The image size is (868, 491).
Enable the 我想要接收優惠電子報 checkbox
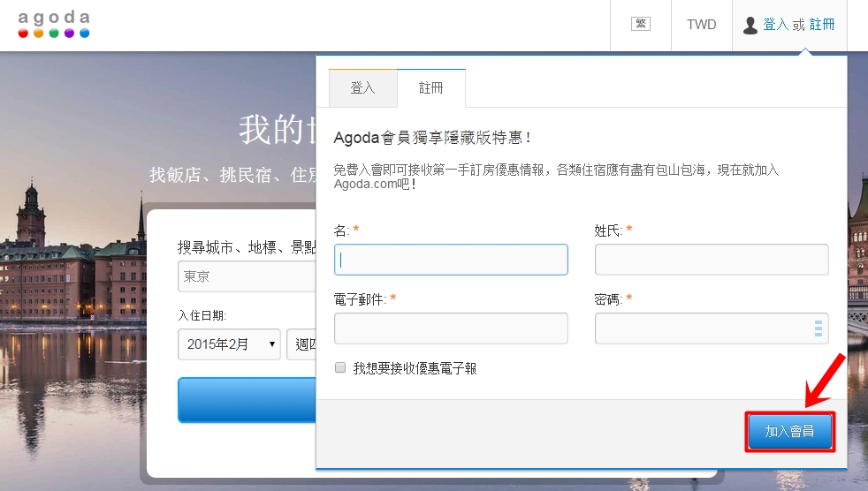point(340,368)
